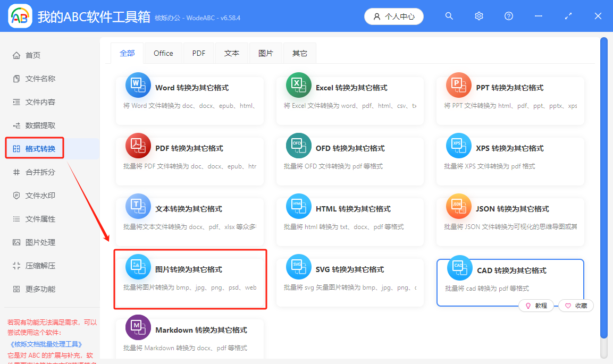Open 个人中心 at the top
The width and height of the screenshot is (613, 364).
393,16
